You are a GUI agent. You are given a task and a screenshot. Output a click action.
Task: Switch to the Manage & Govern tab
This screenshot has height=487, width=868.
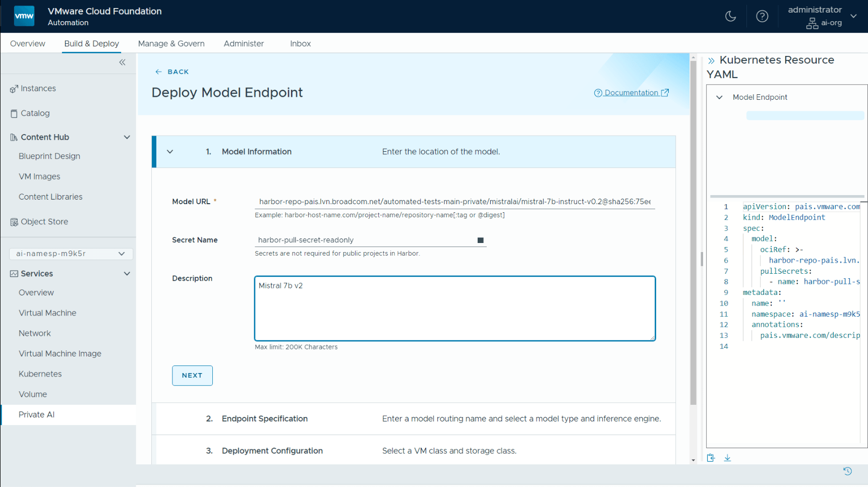click(171, 43)
